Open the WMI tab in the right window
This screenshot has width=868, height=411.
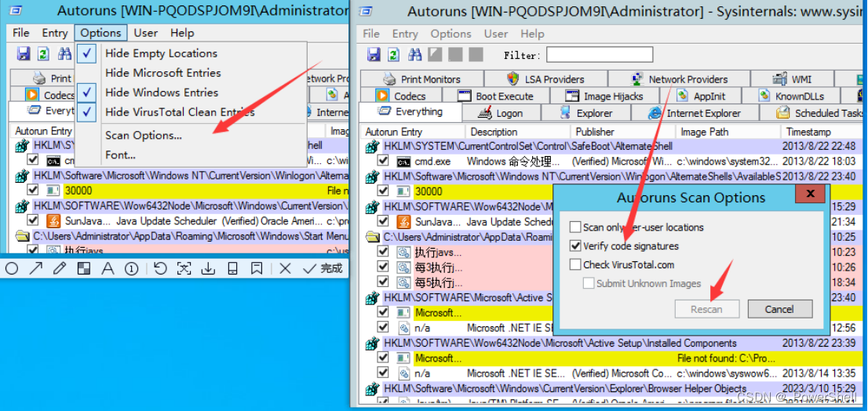pos(792,79)
